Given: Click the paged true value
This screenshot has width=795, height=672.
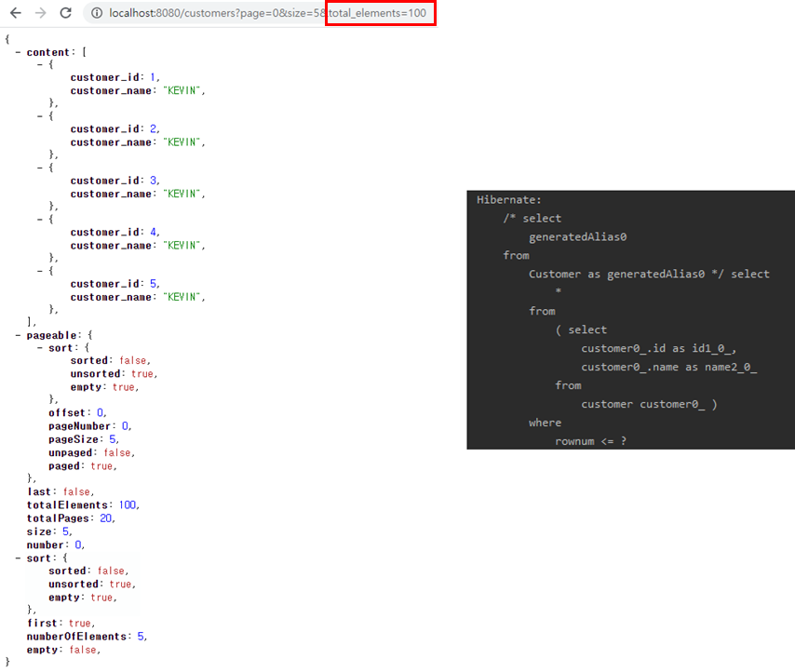Looking at the screenshot, I should (x=101, y=466).
